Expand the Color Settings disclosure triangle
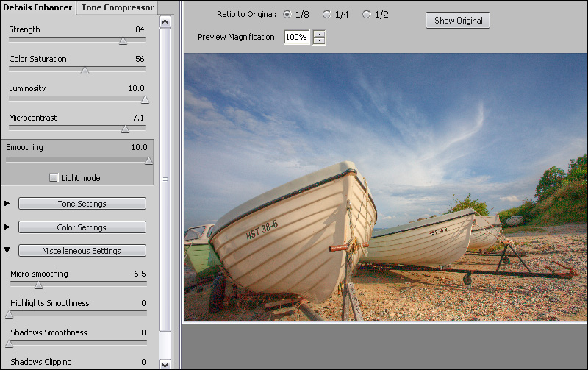Screen dimensions: 588x370 7,227
